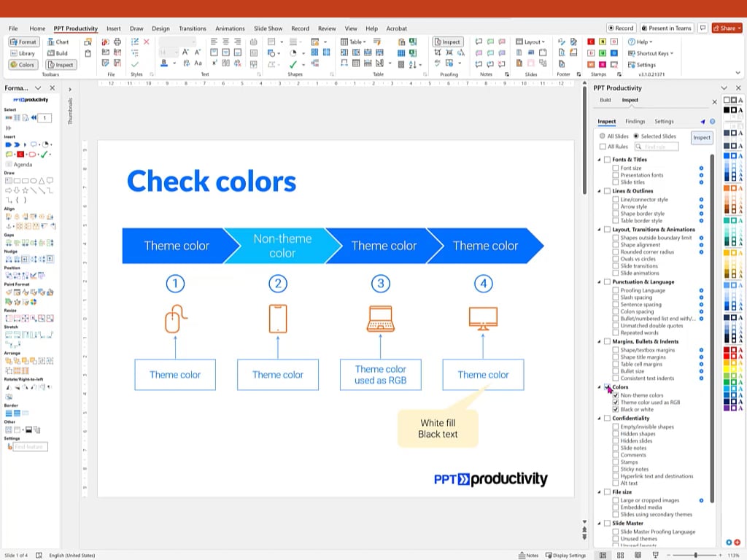The height and width of the screenshot is (560, 747).
Task: Open settings for Proofing Language rule
Action: [x=701, y=290]
